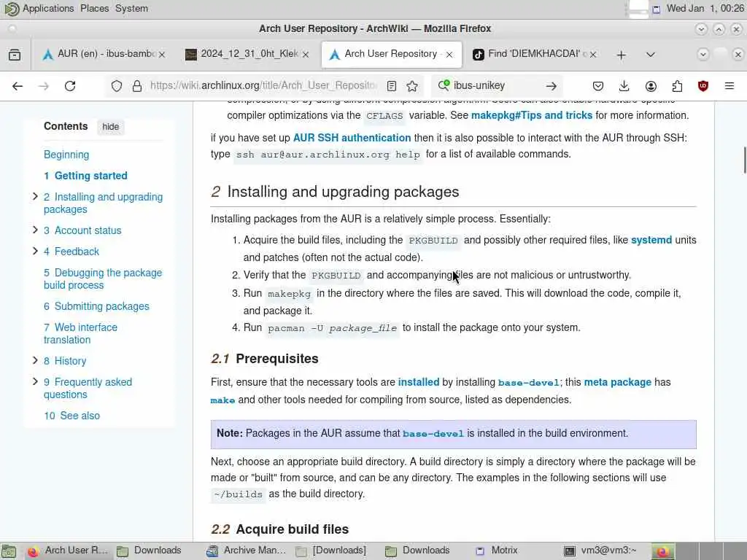747x560 pixels.
Task: Expand section 2 Installing and upgrading packages
Action: click(35, 197)
